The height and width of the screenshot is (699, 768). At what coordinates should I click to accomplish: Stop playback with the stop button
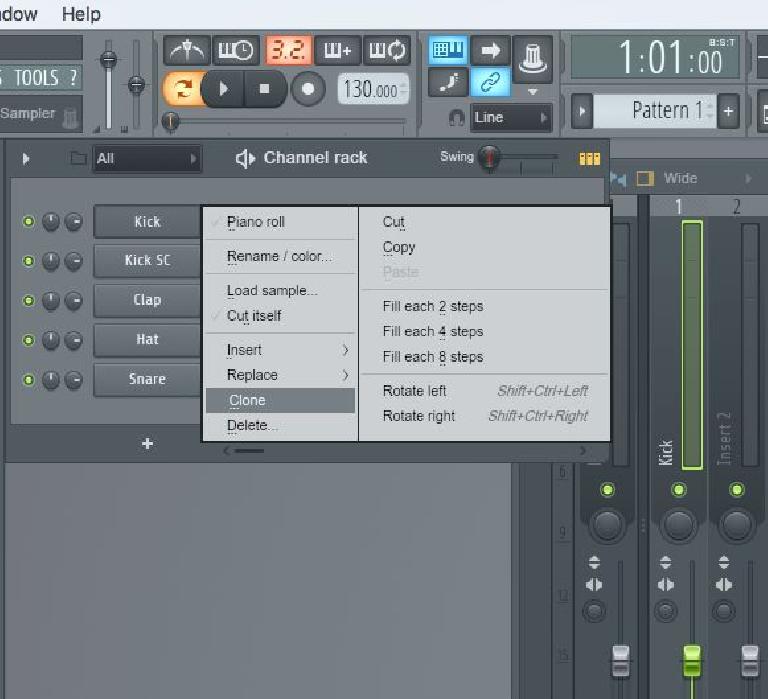(264, 89)
